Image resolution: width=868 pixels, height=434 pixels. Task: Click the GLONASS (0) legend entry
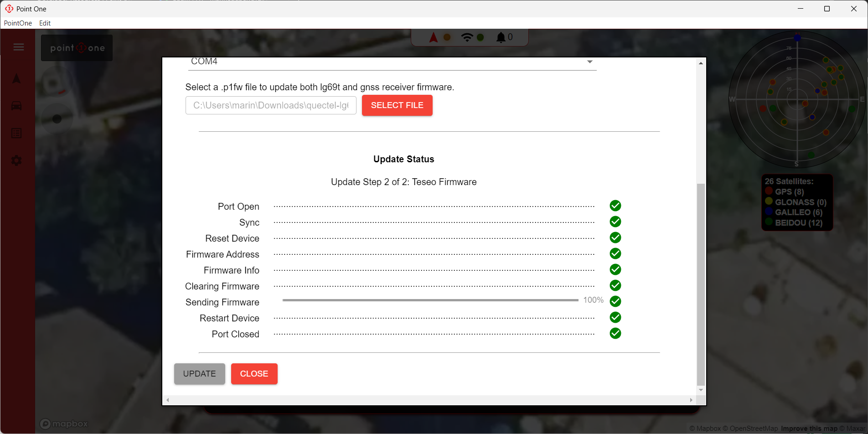click(801, 202)
